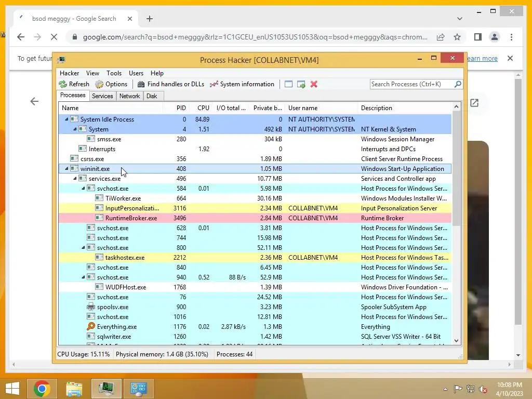The height and width of the screenshot is (399, 532).
Task: Stop loading the Chrome page
Action: [54, 37]
